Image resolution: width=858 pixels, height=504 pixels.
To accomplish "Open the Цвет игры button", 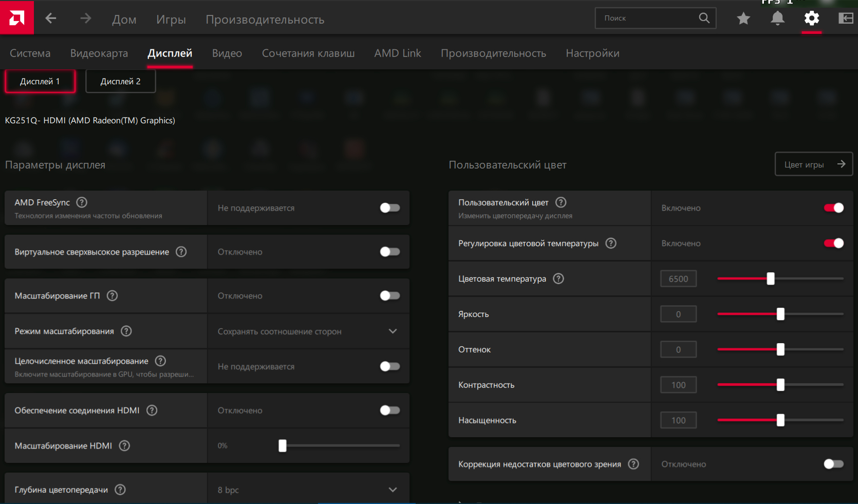I will pyautogui.click(x=813, y=164).
